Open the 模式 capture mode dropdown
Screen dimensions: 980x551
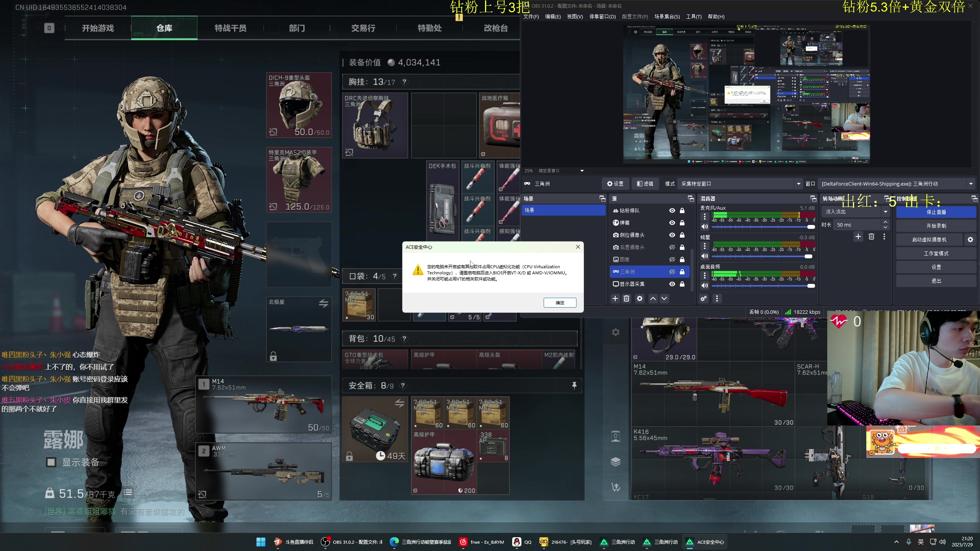pos(740,184)
